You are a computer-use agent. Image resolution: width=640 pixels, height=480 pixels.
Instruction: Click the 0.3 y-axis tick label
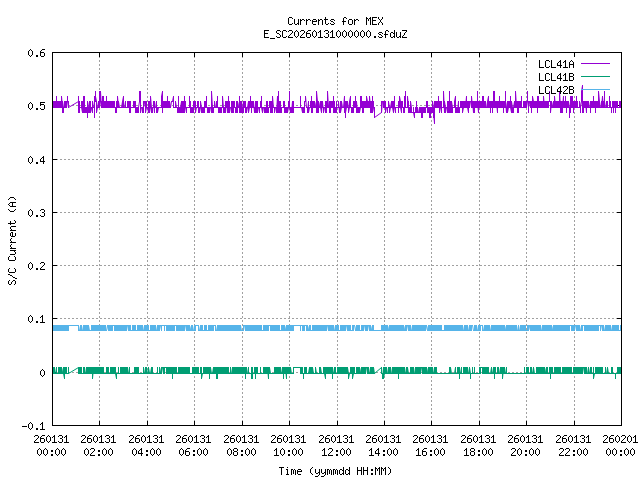pyautogui.click(x=34, y=213)
